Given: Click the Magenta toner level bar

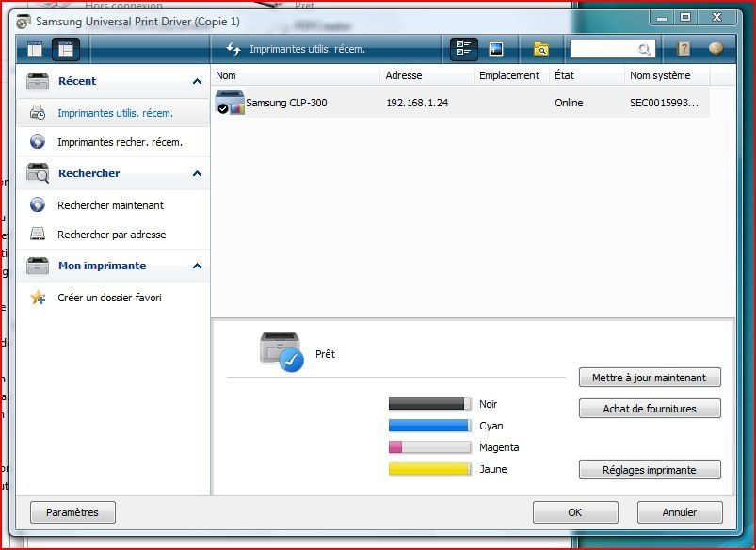Looking at the screenshot, I should point(429,447).
